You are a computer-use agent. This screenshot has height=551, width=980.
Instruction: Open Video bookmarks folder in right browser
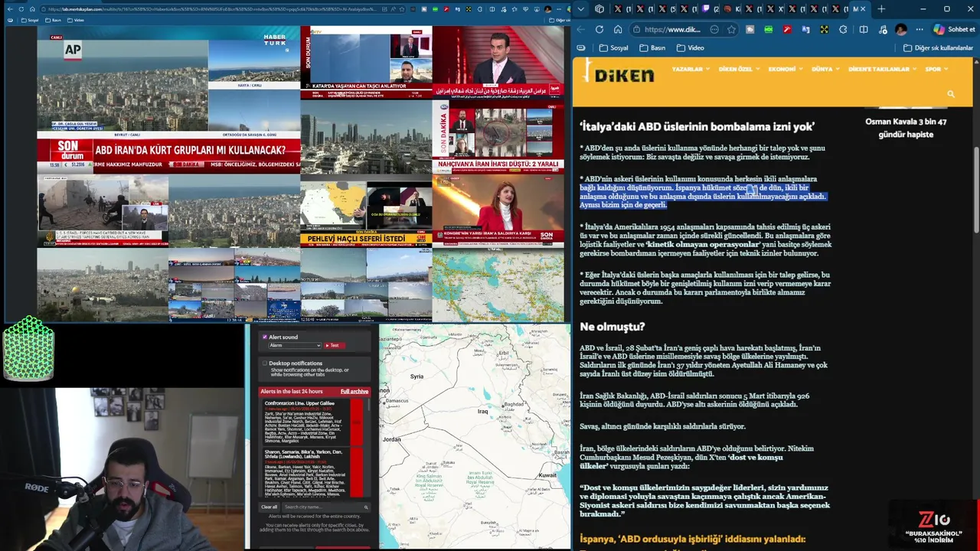coord(691,47)
